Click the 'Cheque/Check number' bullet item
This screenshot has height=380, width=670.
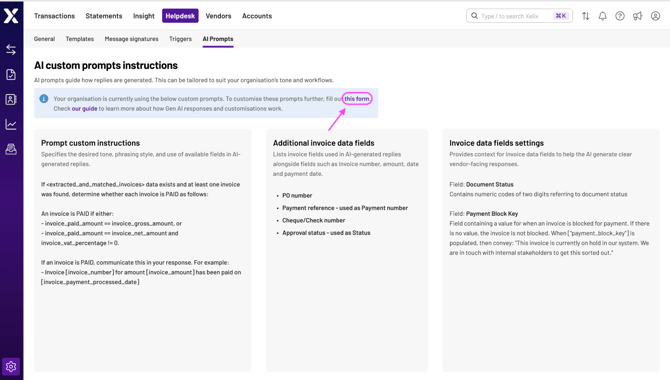(313, 220)
